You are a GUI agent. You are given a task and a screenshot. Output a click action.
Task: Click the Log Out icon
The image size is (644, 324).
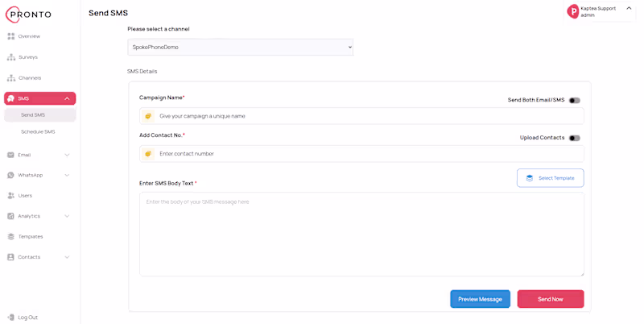click(11, 318)
